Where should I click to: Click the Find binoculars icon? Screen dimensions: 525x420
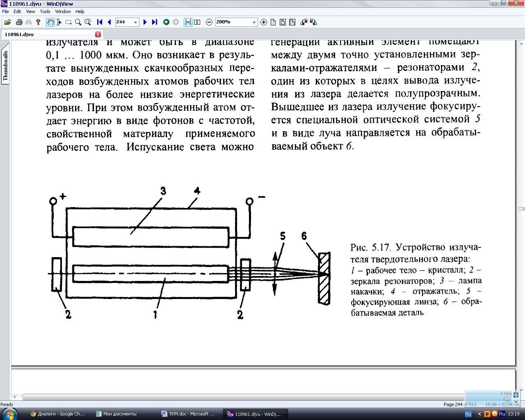pyautogui.click(x=28, y=22)
